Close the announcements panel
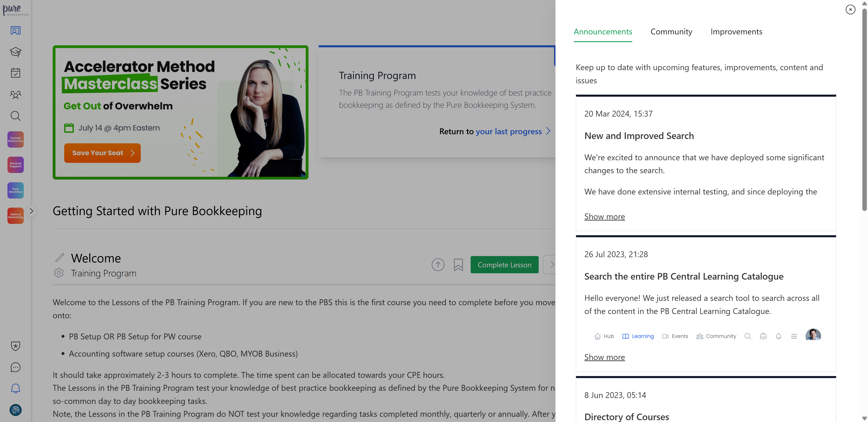Viewport: 868px width, 422px height. 850,10
